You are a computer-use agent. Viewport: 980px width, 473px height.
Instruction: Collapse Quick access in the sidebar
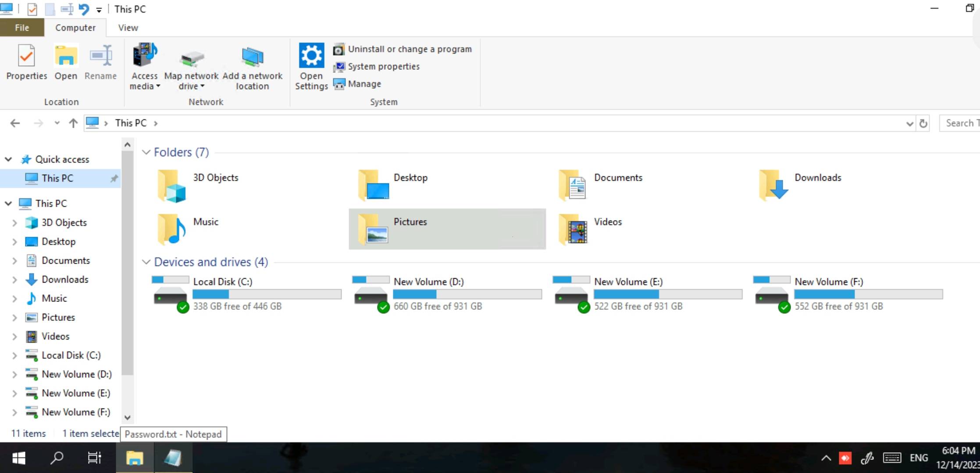point(8,159)
